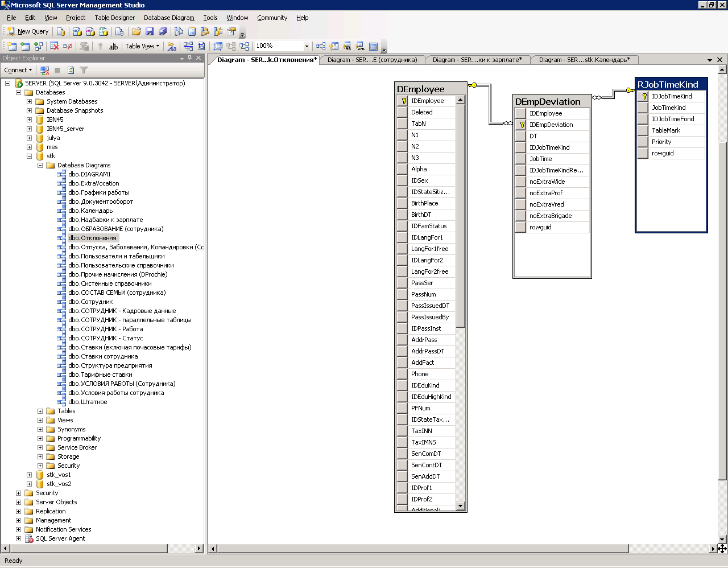
Task: Open the Table View dropdown
Action: tap(142, 46)
